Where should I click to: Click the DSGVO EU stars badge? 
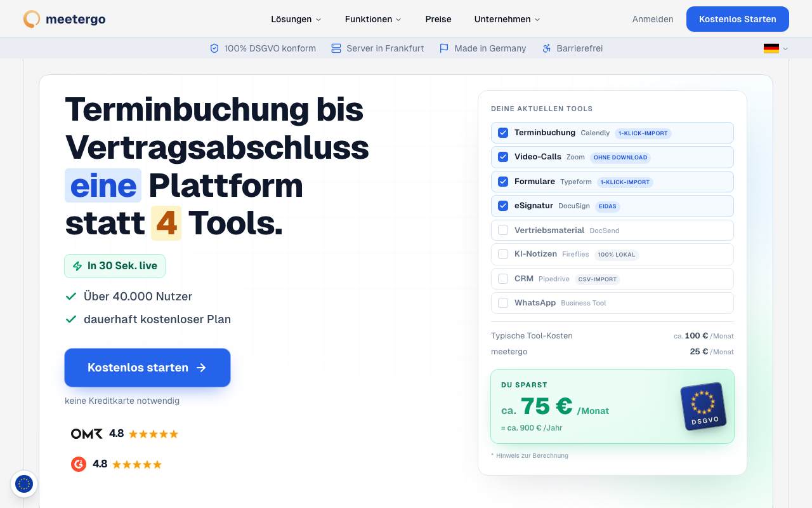(703, 406)
